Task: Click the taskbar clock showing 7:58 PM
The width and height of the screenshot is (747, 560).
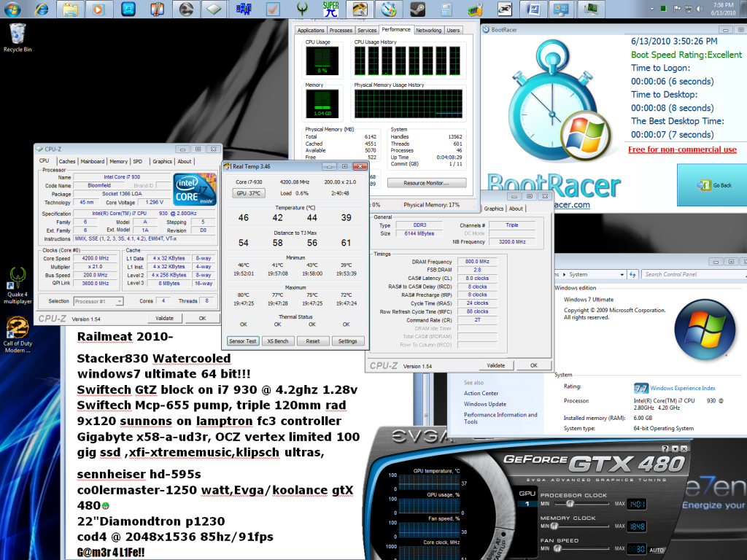Action: click(x=723, y=9)
